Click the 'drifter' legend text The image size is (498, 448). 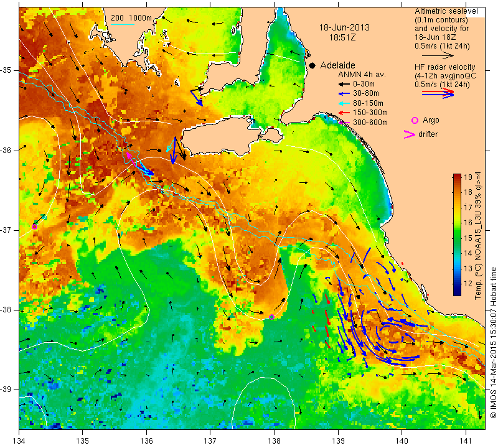428,134
